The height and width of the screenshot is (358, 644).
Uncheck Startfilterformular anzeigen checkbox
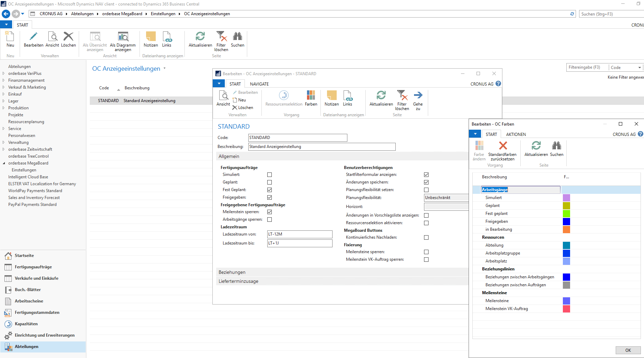click(426, 175)
